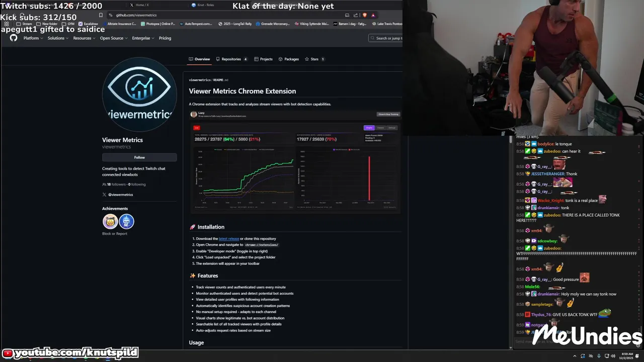Click the GitHub octocat logo

coord(14,38)
